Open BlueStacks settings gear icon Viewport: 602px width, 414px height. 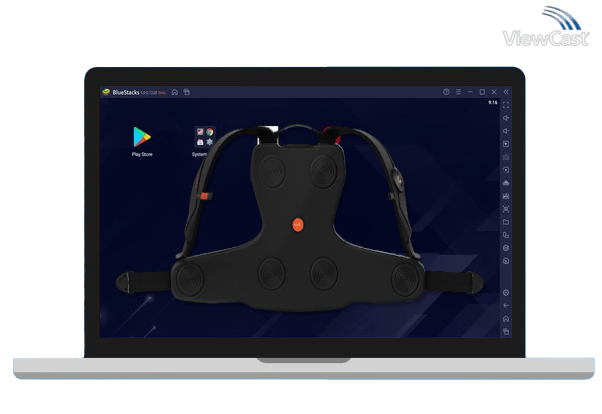(x=506, y=293)
